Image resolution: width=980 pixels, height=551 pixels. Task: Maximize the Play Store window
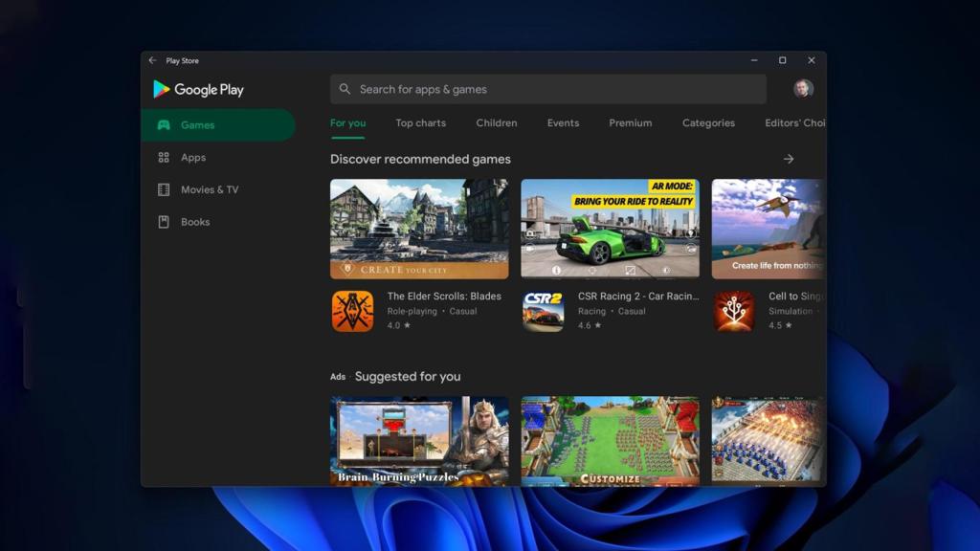tap(783, 60)
